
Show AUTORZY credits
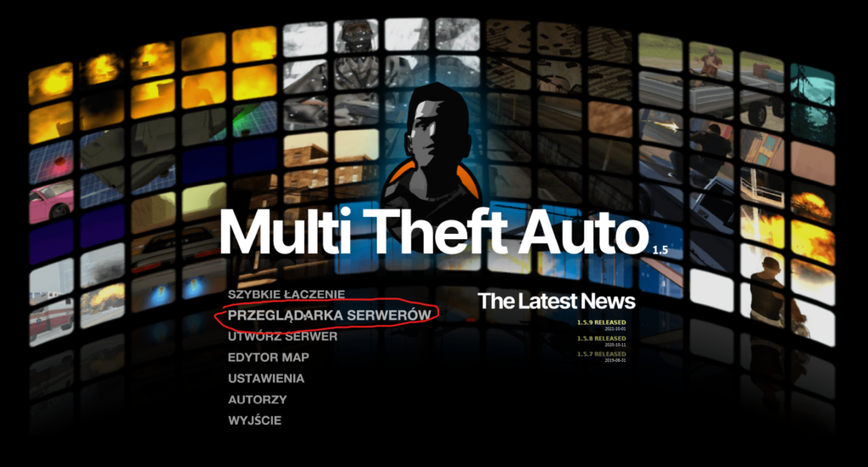258,399
